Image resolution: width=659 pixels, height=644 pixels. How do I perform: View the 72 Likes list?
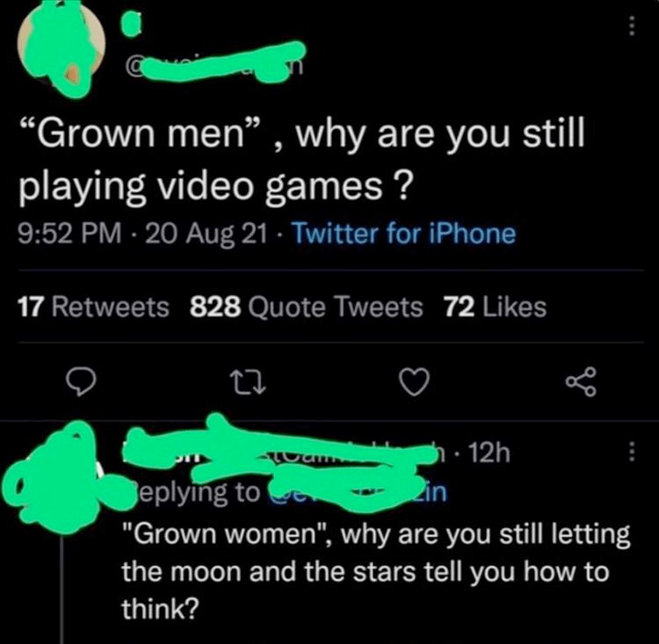(496, 307)
